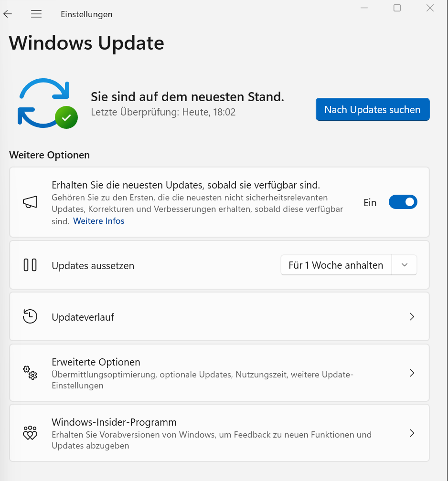Screen dimensions: 448x481
Task: Disable receiving latest updates immediately
Action: (403, 202)
